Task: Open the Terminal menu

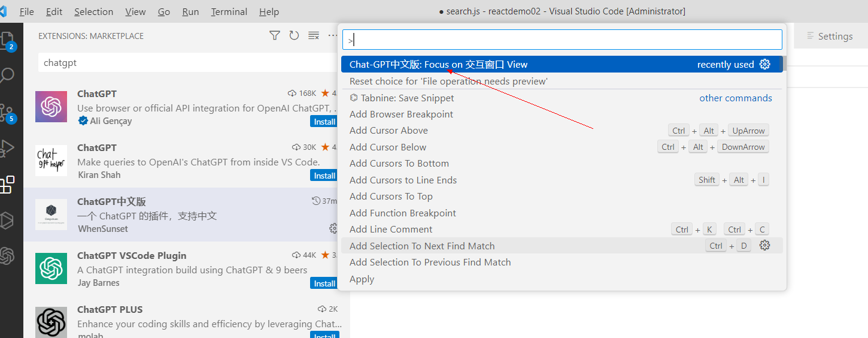Action: click(x=229, y=11)
